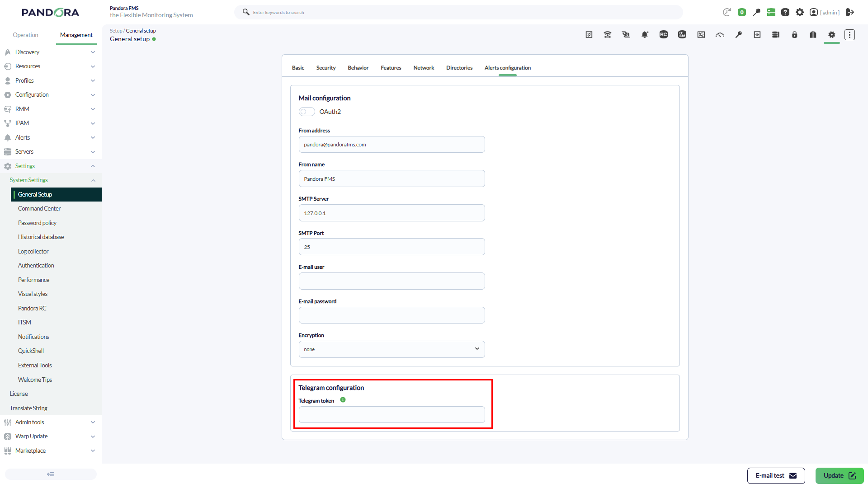Click the Setup breadcrumb link
Image resolution: width=868 pixels, height=488 pixels.
116,31
